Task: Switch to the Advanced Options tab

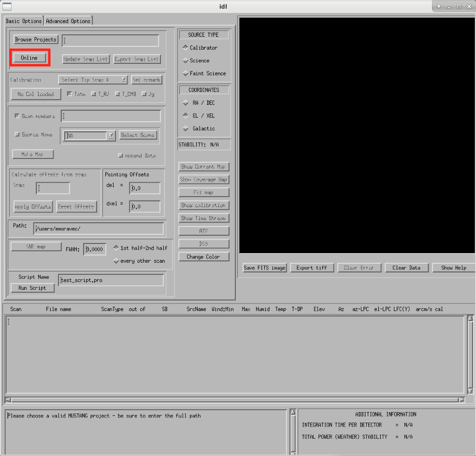Action: click(x=68, y=21)
